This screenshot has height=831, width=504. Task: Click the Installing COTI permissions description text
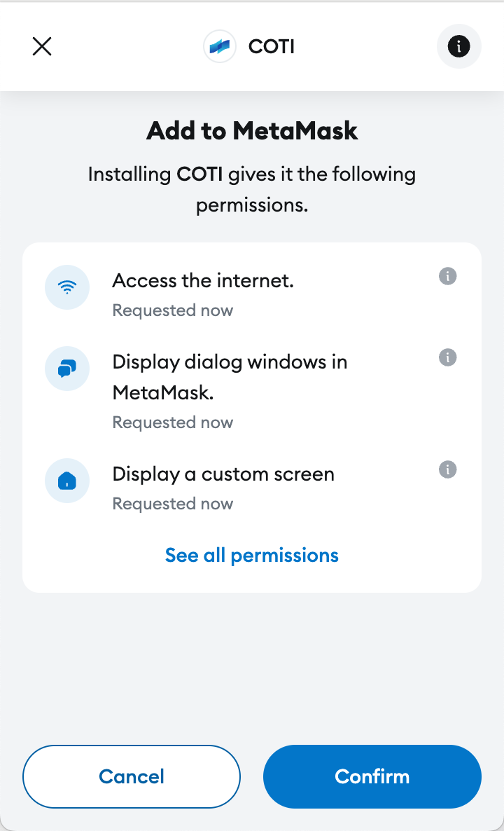point(252,189)
